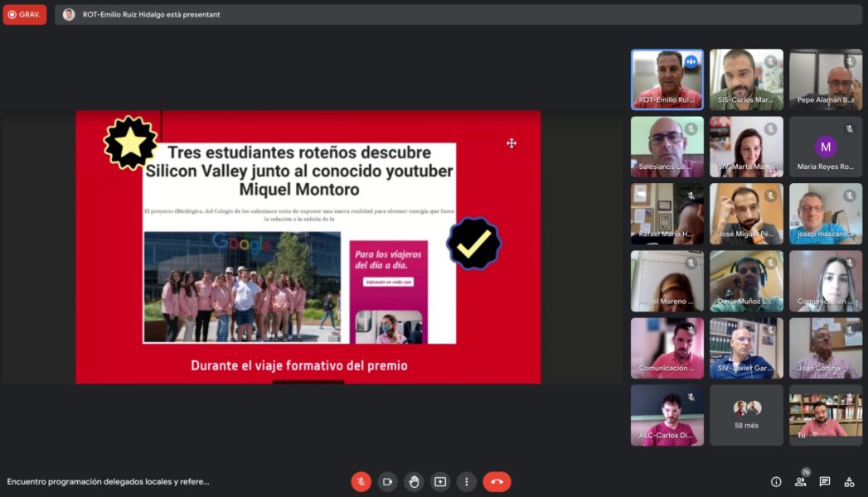Select the Salesianos La... video tile

click(x=667, y=147)
